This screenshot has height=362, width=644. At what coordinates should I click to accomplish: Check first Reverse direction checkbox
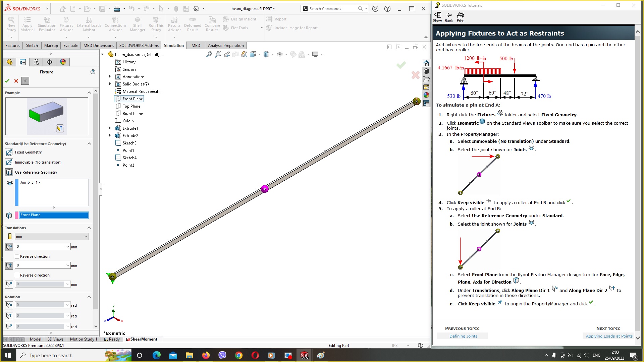point(17,256)
